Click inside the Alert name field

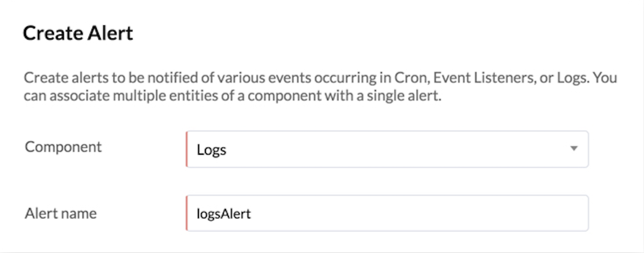[372, 213]
